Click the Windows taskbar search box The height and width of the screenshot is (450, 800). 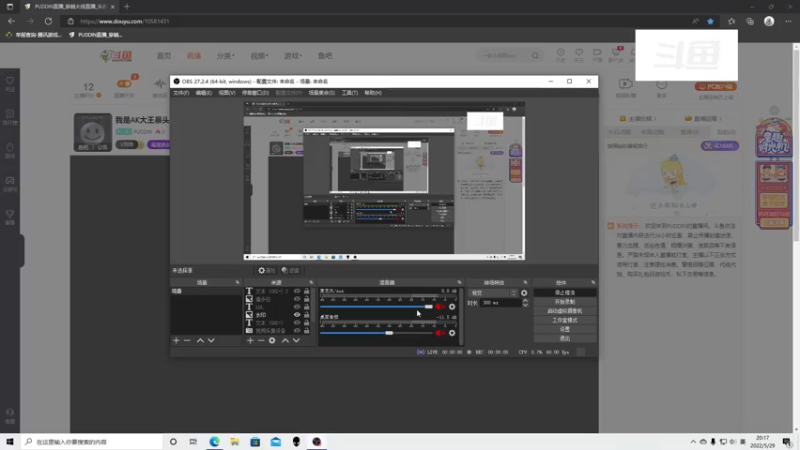[92, 442]
